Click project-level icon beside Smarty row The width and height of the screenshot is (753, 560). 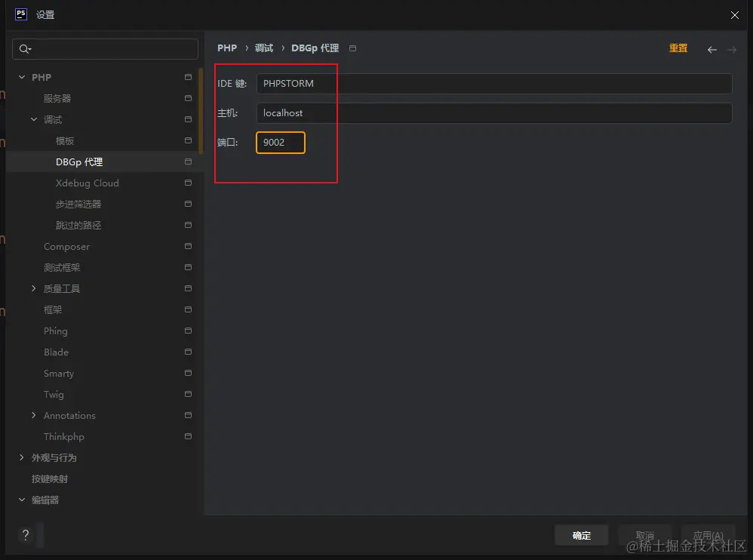(189, 373)
